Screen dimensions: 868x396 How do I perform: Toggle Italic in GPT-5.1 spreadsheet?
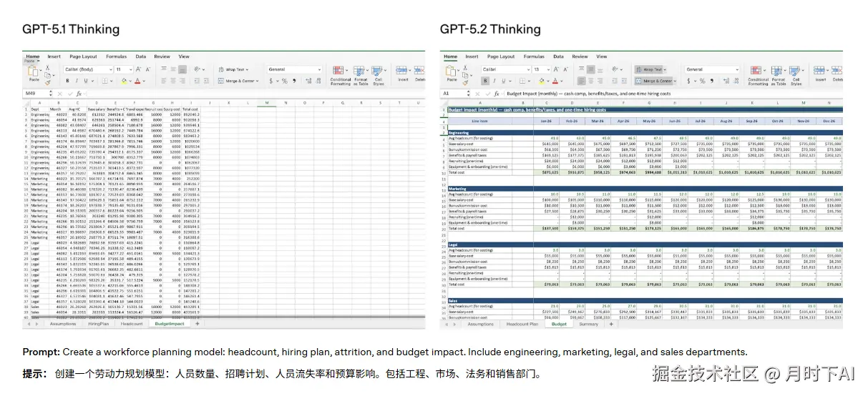tap(77, 81)
